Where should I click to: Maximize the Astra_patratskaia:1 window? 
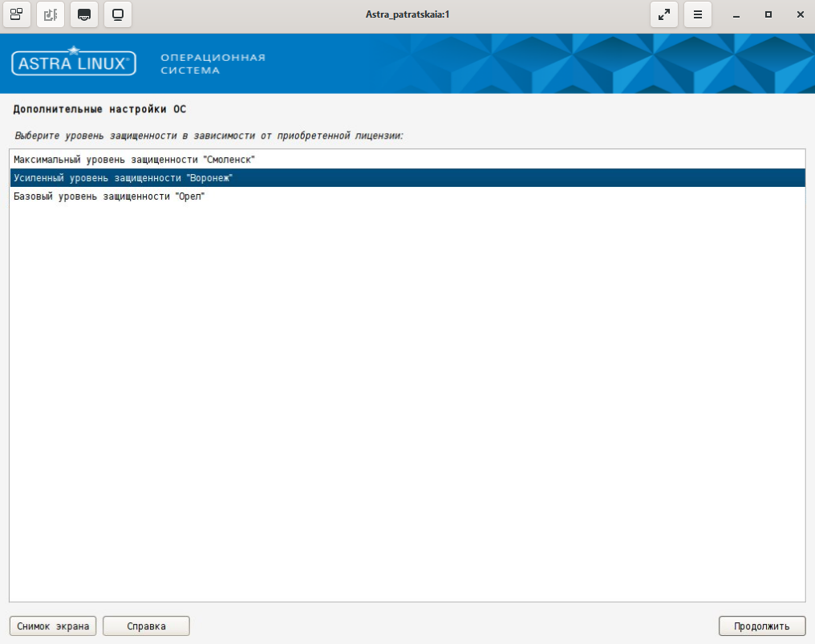[x=768, y=14]
